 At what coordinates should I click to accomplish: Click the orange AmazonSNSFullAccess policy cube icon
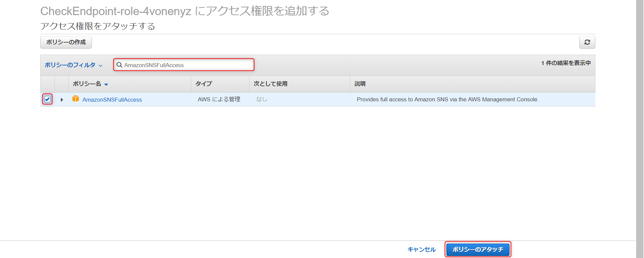[76, 99]
